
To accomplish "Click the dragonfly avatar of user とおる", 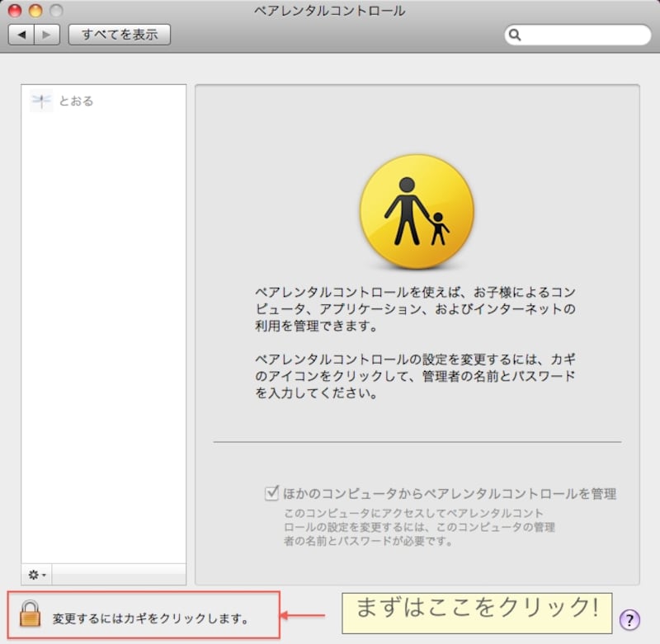I will click(x=41, y=101).
